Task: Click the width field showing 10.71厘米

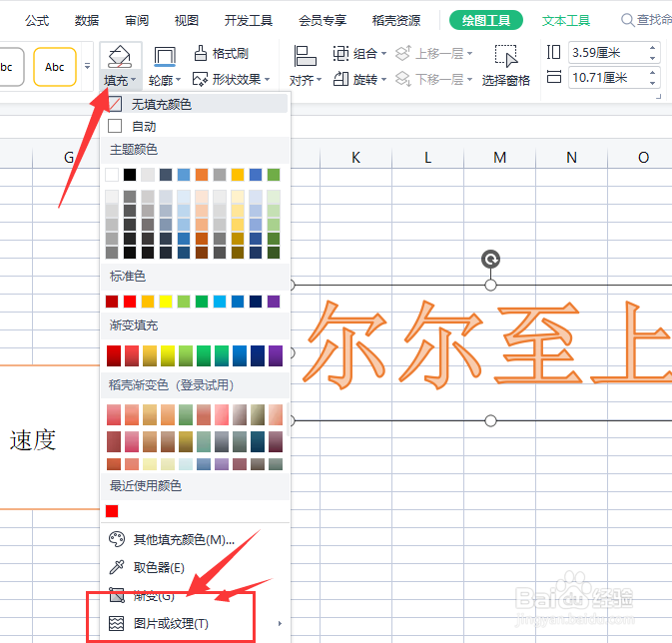Action: 608,78
